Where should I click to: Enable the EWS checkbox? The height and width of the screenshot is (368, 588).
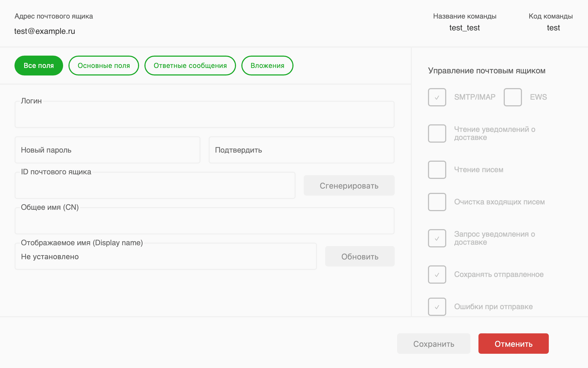[x=513, y=97]
